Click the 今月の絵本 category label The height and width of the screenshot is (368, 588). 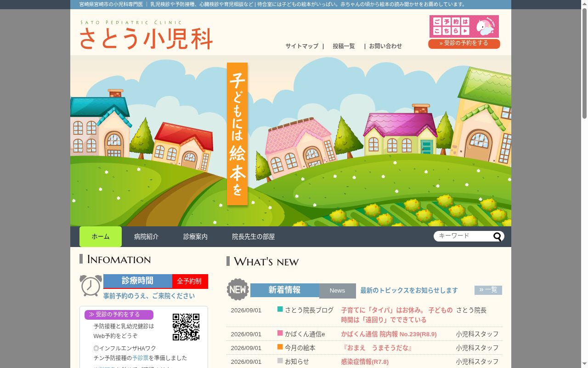(x=300, y=348)
